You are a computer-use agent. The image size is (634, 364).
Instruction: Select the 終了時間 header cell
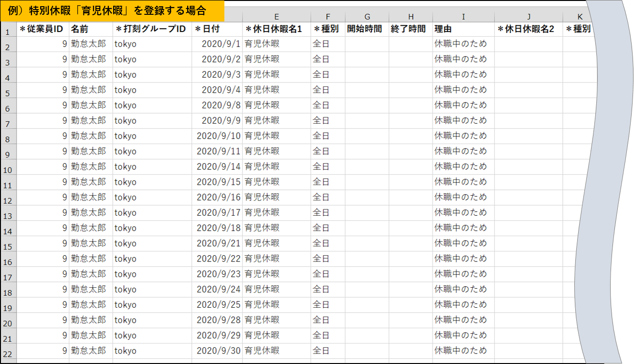coord(410,29)
